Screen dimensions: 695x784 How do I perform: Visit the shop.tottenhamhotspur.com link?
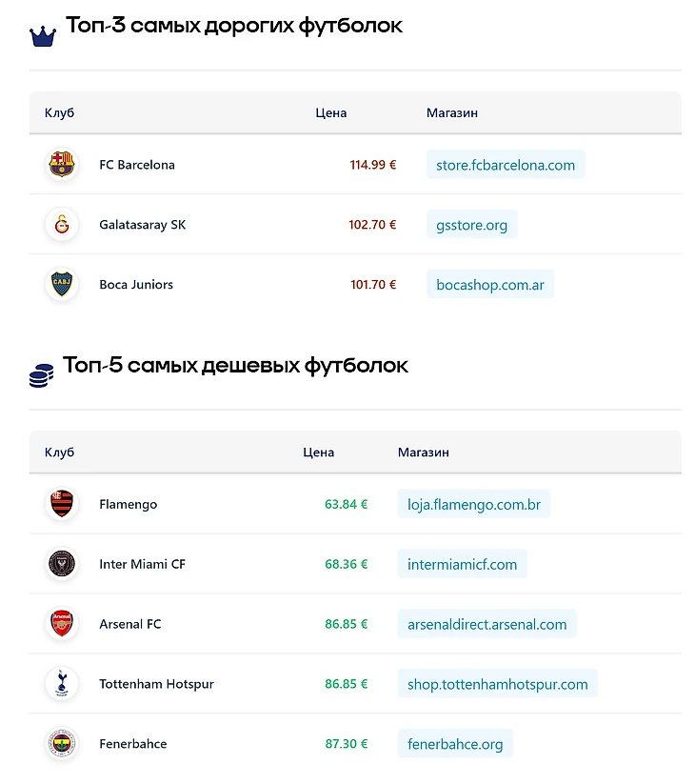(x=497, y=684)
